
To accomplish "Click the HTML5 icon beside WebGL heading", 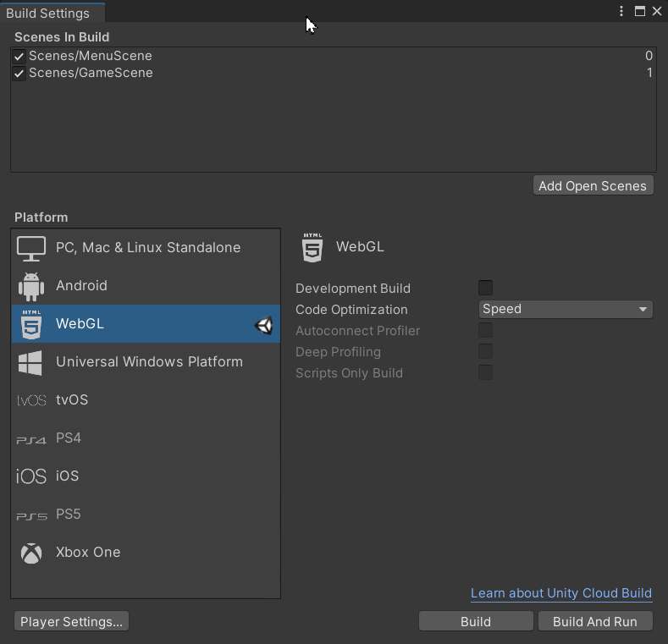I will point(312,247).
